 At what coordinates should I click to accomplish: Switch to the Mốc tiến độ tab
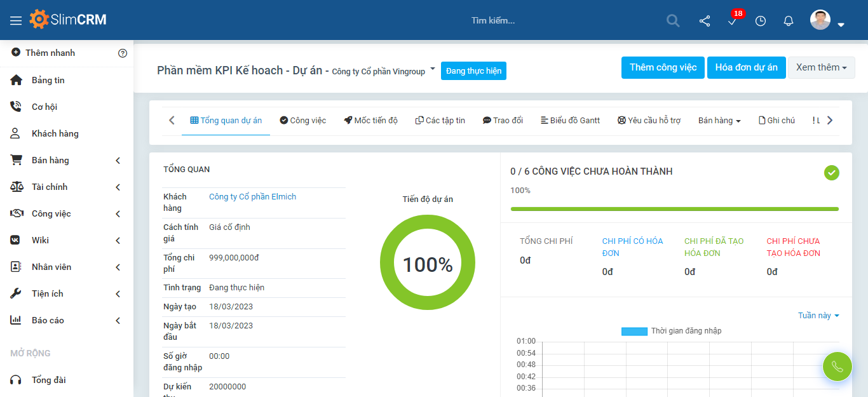point(371,119)
